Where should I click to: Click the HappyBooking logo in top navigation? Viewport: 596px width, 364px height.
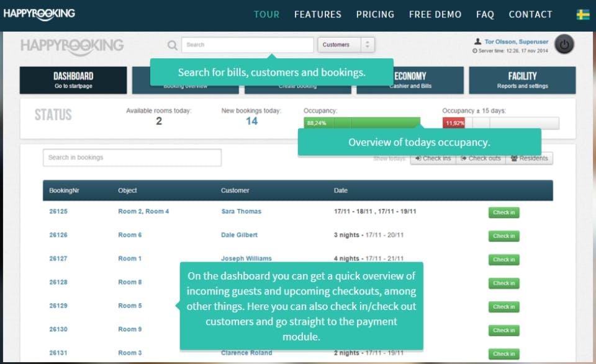click(39, 14)
